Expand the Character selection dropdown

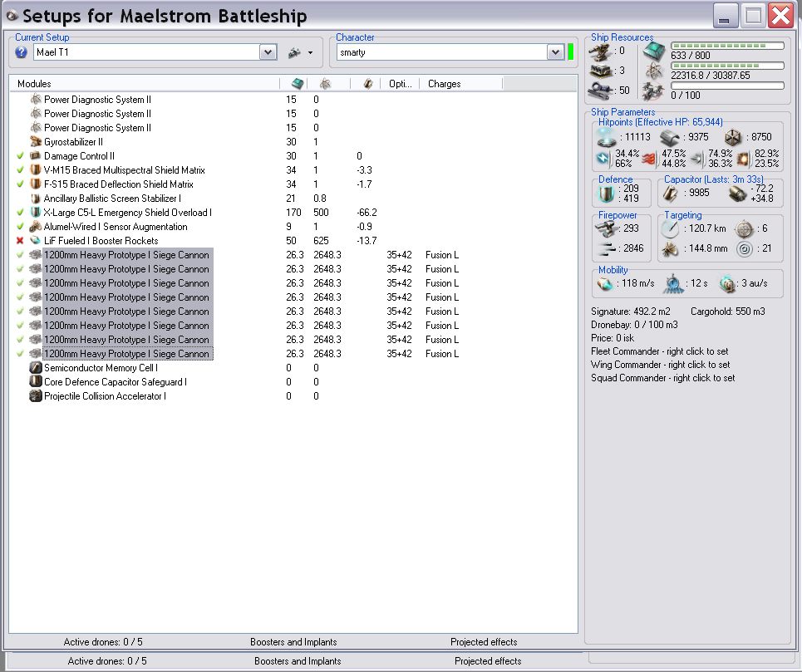[x=555, y=52]
